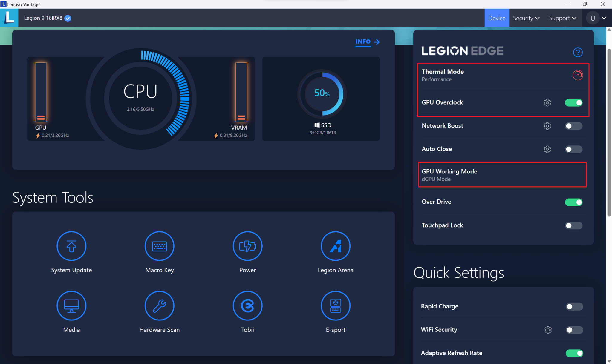
Task: Start Hardware Scan
Action: (x=159, y=306)
